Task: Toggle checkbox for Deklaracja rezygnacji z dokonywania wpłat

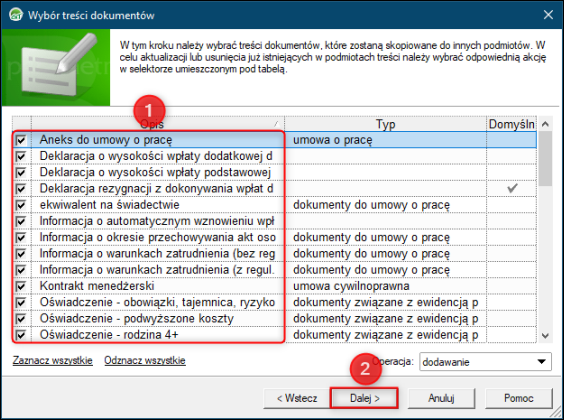Action: pyautogui.click(x=21, y=188)
